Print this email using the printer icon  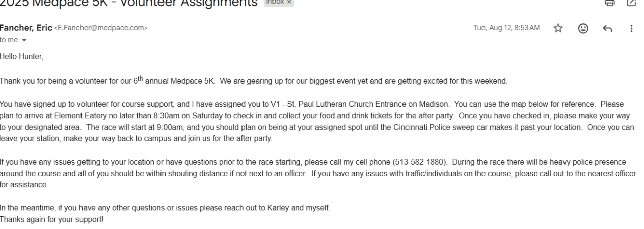(610, 3)
